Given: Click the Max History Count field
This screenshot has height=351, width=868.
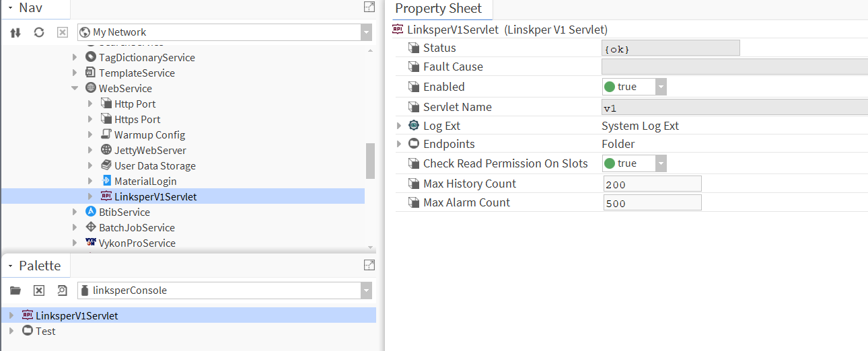Looking at the screenshot, I should tap(652, 184).
